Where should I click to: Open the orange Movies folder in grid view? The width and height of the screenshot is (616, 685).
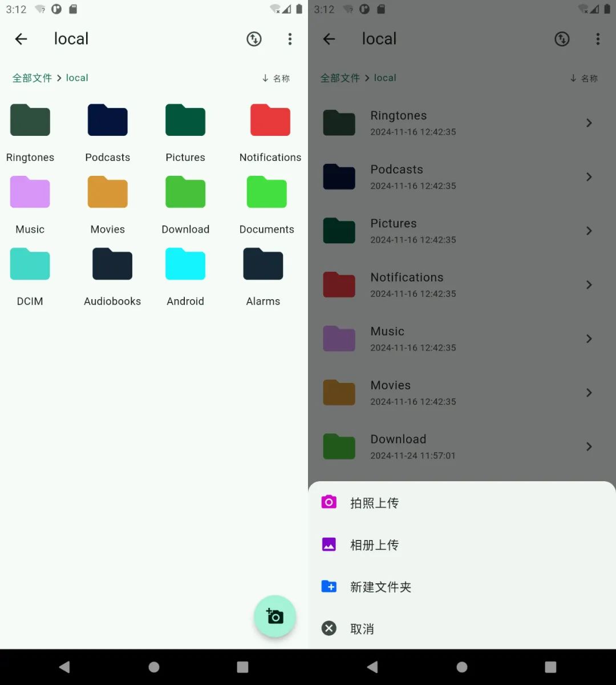click(x=108, y=192)
